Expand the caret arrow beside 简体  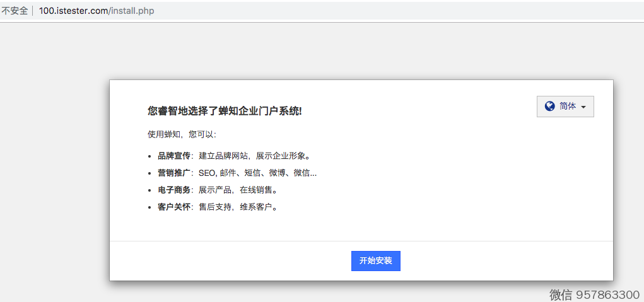(583, 107)
